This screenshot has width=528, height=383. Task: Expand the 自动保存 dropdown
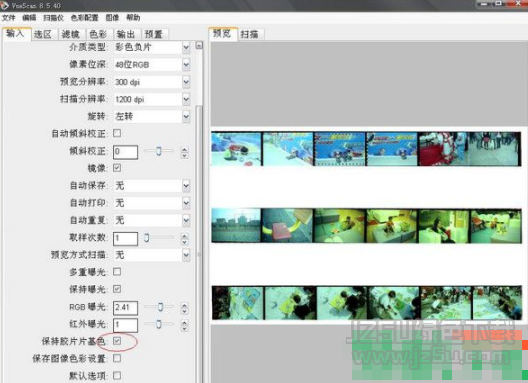[x=186, y=186]
